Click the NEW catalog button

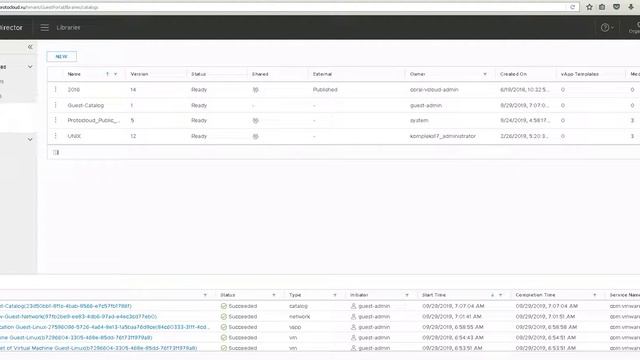click(62, 56)
